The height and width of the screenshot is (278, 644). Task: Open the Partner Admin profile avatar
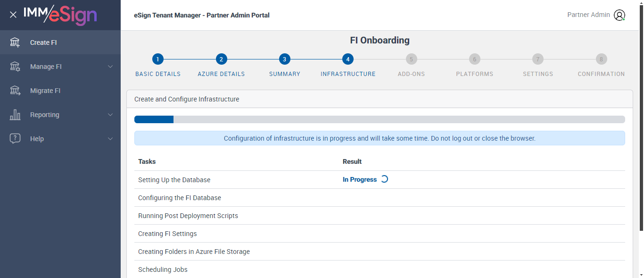(x=619, y=15)
